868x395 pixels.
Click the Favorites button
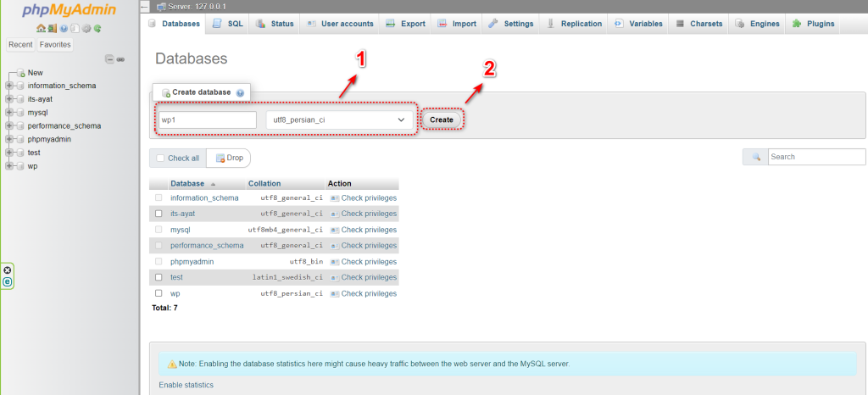tap(55, 45)
